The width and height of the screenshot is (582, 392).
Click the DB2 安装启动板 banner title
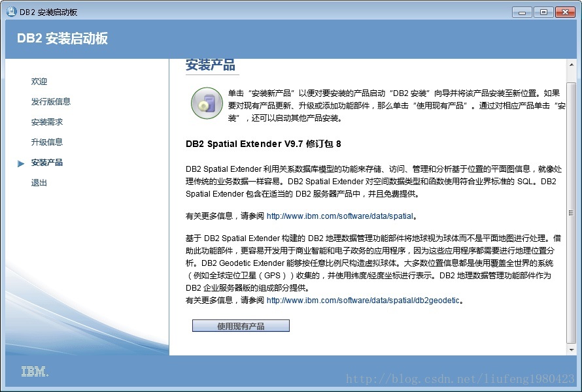pyautogui.click(x=62, y=39)
